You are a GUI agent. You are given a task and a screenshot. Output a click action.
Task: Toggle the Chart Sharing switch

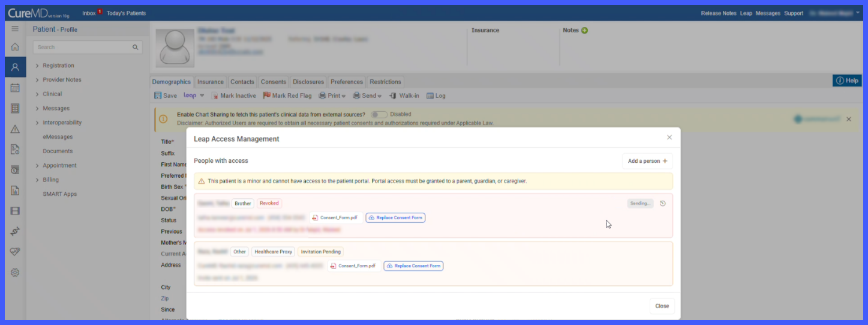[379, 114]
